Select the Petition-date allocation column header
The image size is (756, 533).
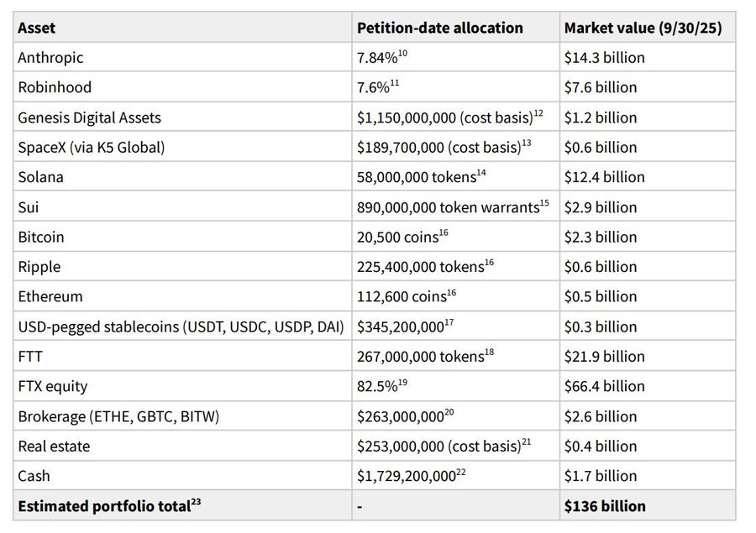pos(439,28)
